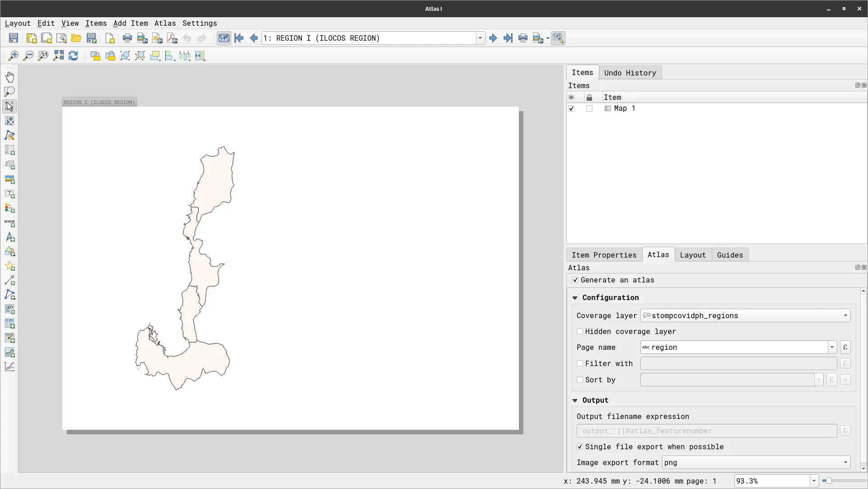
Task: Switch to the Undo History tab
Action: 630,73
